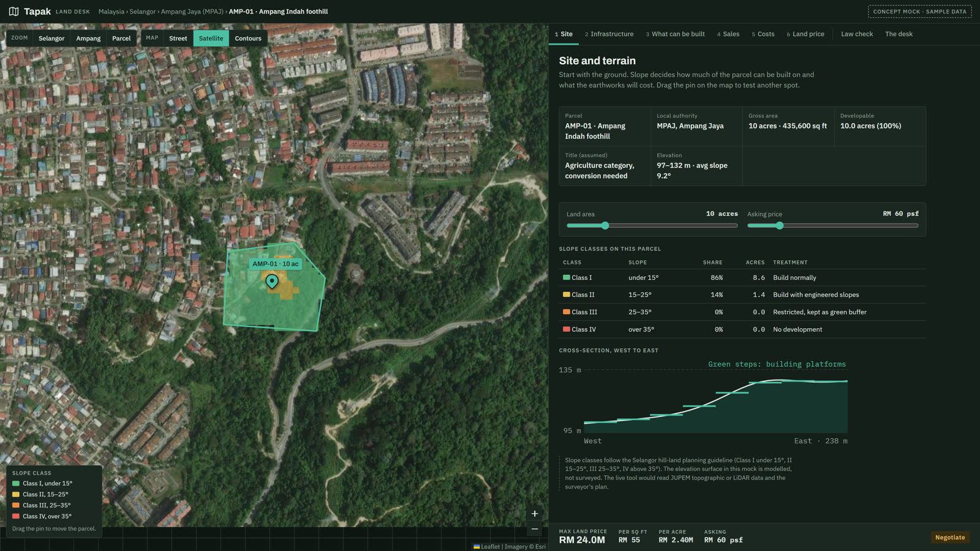Switch map to Satellite view
This screenshot has height=551, width=980.
click(211, 38)
